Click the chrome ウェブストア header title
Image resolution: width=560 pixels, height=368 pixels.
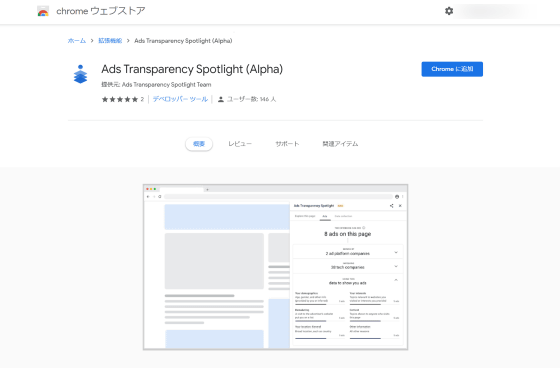coord(101,11)
